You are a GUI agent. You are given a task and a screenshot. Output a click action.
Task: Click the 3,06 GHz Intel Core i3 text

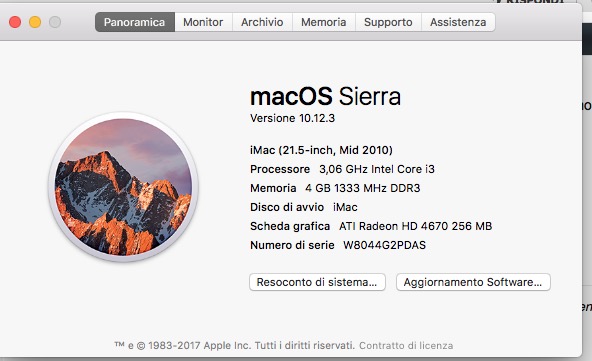[377, 169]
